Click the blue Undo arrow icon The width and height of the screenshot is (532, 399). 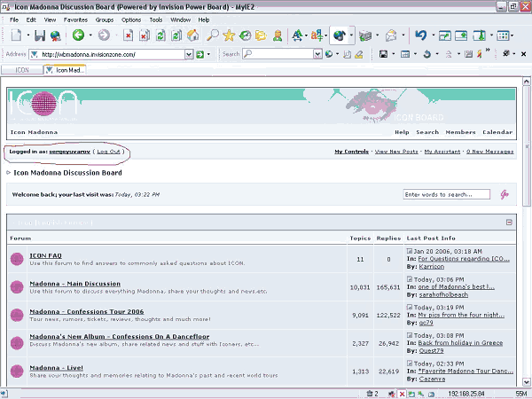pos(420,35)
